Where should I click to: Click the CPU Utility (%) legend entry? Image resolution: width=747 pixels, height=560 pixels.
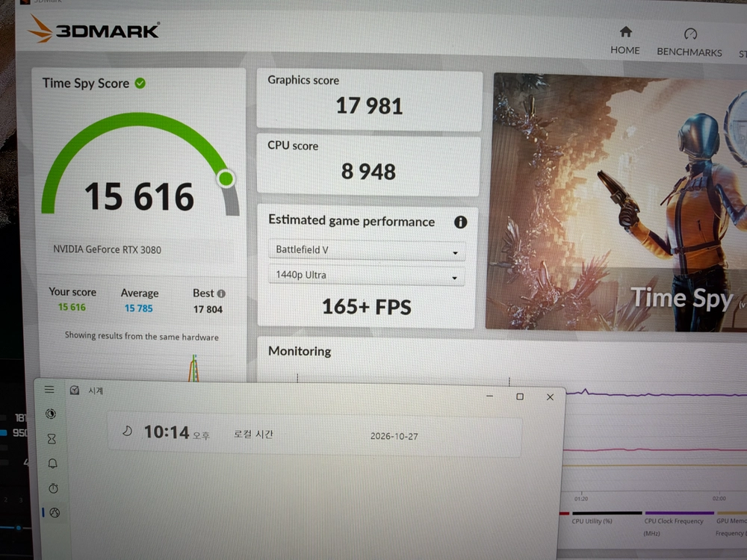(592, 521)
